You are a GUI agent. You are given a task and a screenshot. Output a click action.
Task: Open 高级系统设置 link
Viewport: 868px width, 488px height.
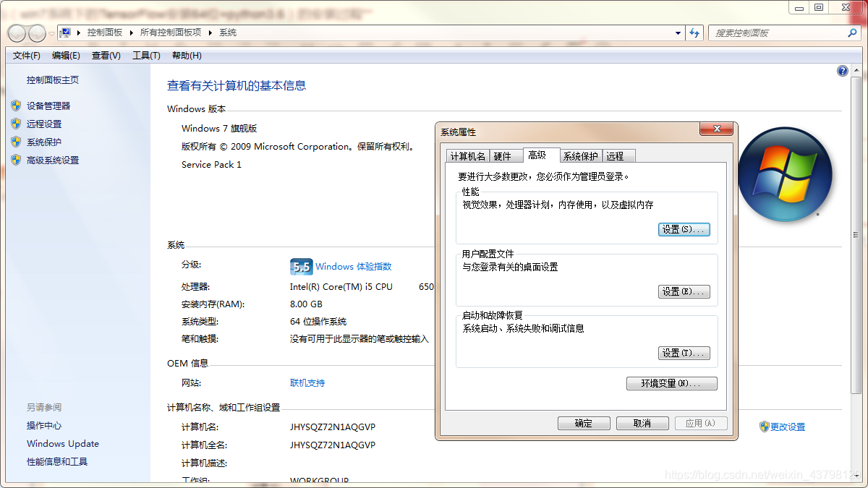pyautogui.click(x=53, y=160)
